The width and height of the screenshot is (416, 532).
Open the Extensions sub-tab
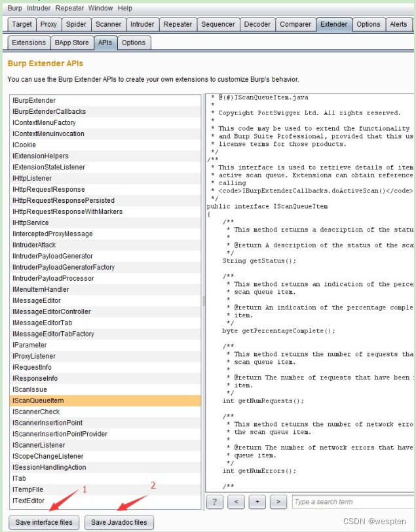point(29,43)
